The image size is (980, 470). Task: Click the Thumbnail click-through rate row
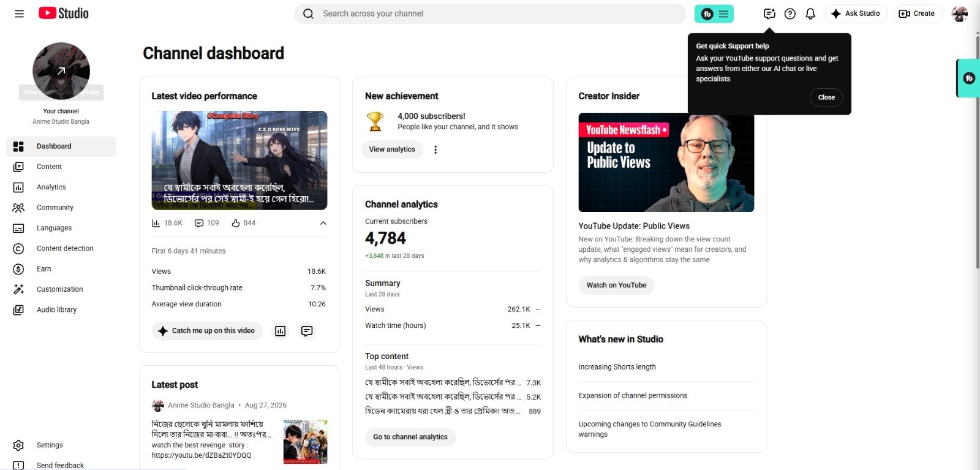click(239, 288)
